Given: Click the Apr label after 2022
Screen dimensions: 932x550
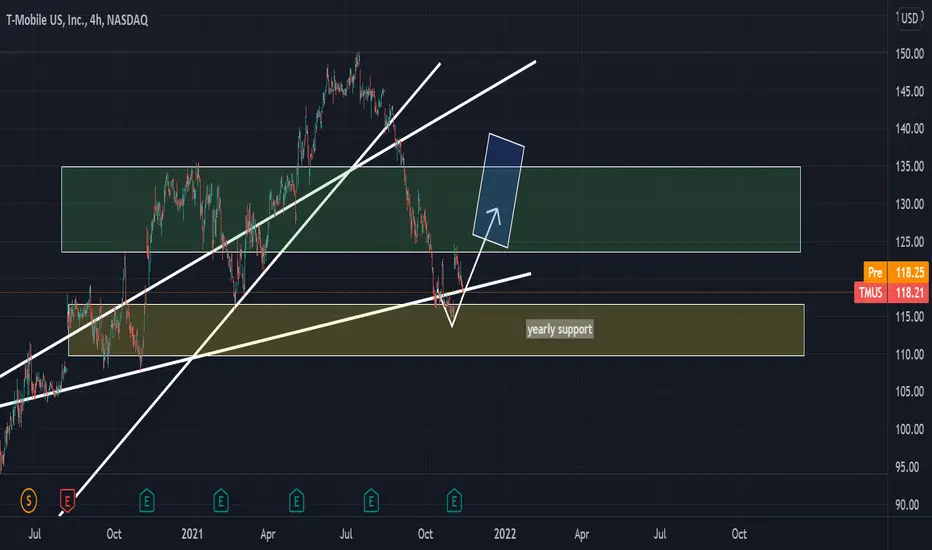Looking at the screenshot, I should [x=581, y=534].
